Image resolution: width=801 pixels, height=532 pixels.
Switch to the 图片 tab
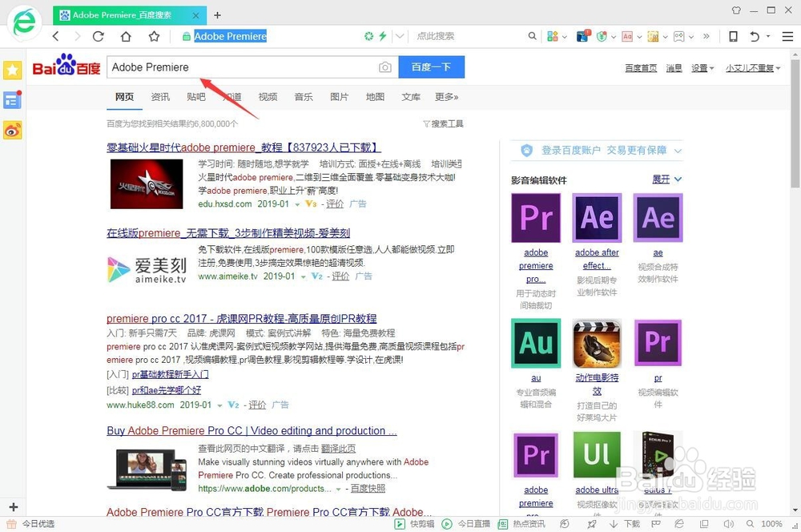(x=339, y=97)
